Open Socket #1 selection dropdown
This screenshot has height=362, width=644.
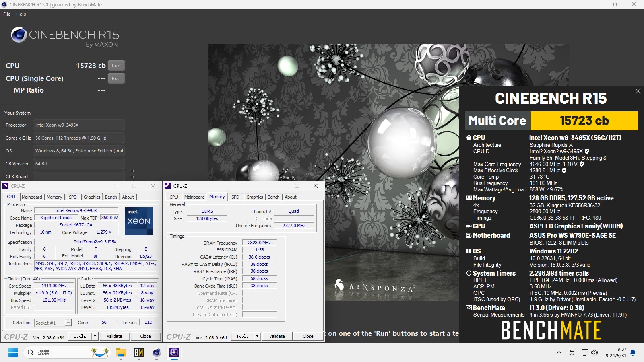[x=53, y=323]
